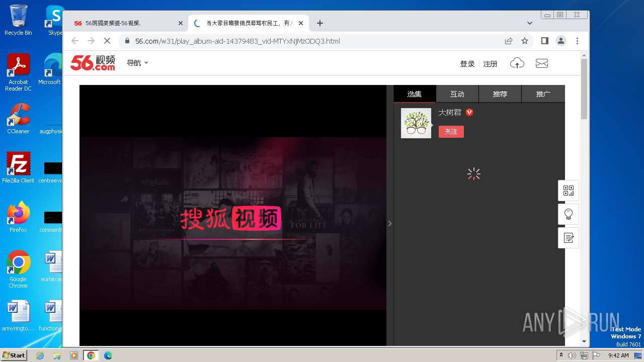
Task: Click the volume tray icon
Action: tap(572, 355)
